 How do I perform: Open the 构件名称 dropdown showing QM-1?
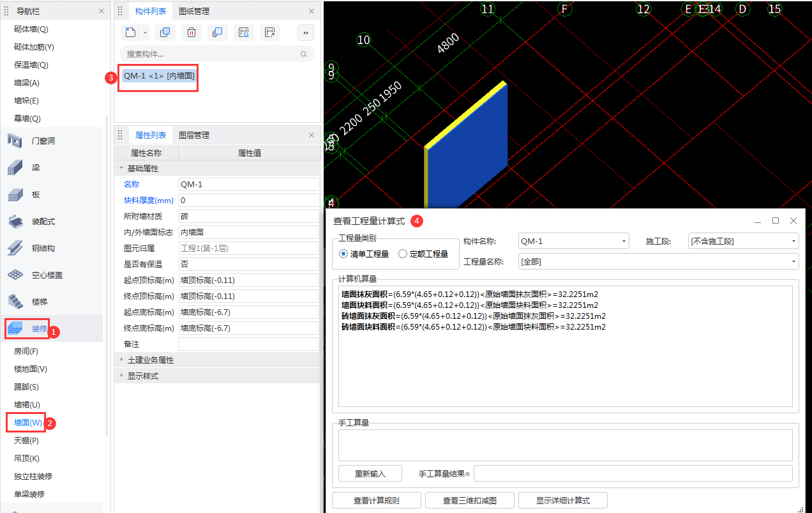574,241
